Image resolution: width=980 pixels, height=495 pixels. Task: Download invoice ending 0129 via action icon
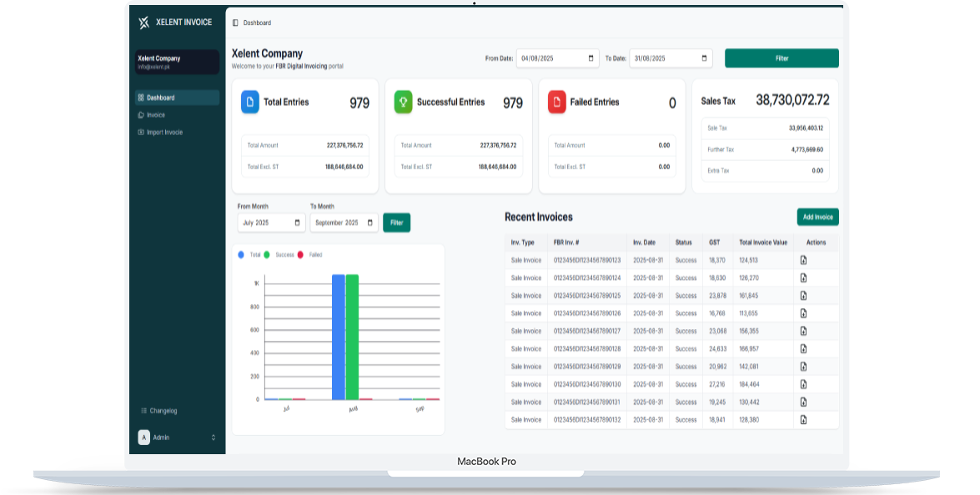coord(804,367)
